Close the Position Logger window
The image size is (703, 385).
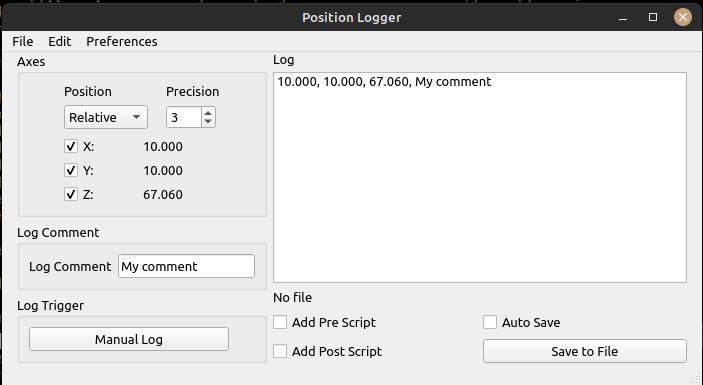click(683, 17)
